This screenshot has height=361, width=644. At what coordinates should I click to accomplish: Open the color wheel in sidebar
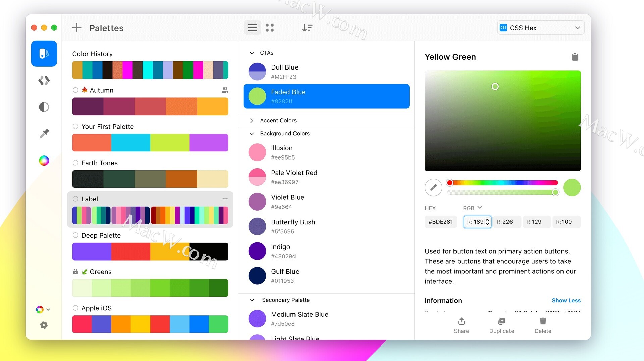click(x=44, y=161)
